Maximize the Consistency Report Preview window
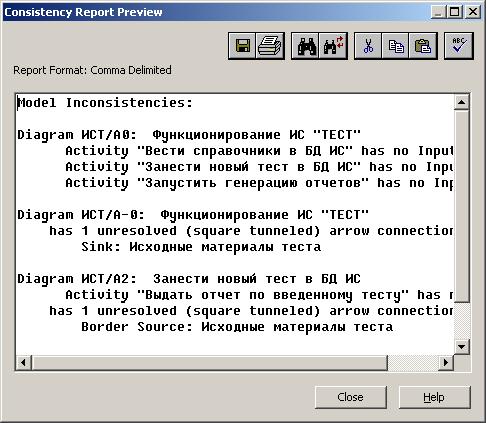 click(x=455, y=12)
